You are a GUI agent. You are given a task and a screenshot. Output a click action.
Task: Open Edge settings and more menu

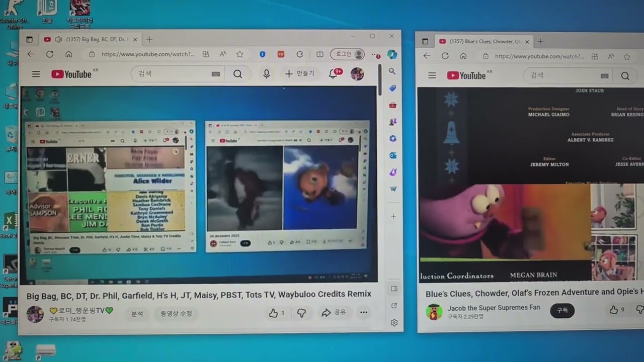pyautogui.click(x=375, y=55)
